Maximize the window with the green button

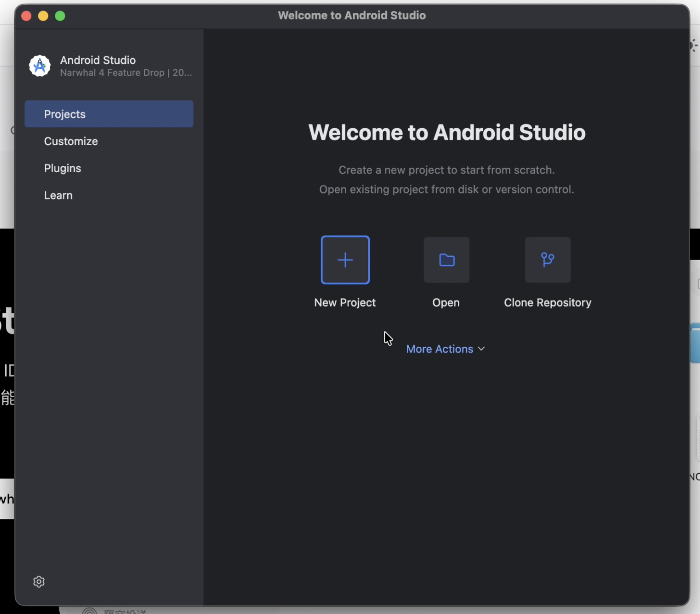pos(60,16)
